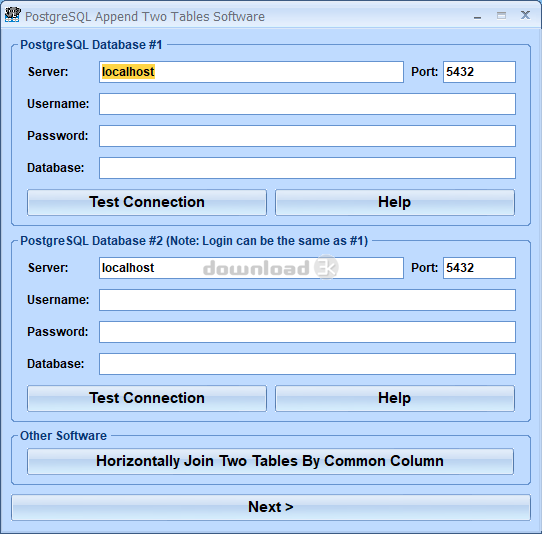Focus the Username field of Database #1
The width and height of the screenshot is (542, 534).
(x=307, y=104)
